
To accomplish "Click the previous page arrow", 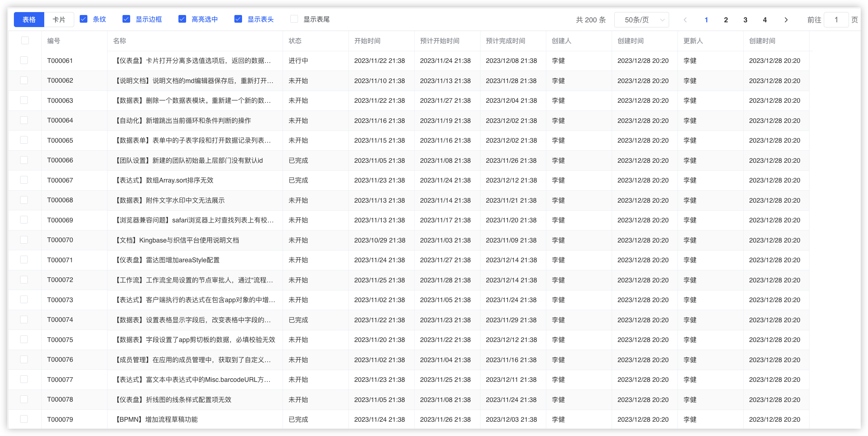I will coord(685,20).
